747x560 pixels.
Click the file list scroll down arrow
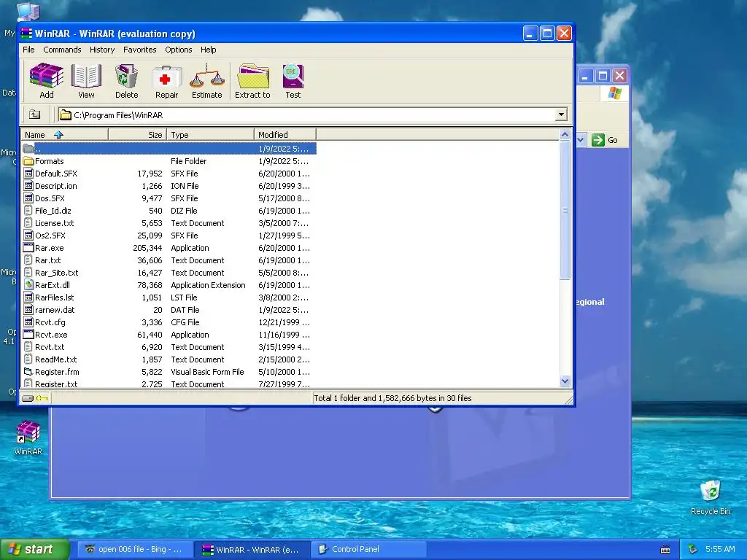tap(565, 381)
